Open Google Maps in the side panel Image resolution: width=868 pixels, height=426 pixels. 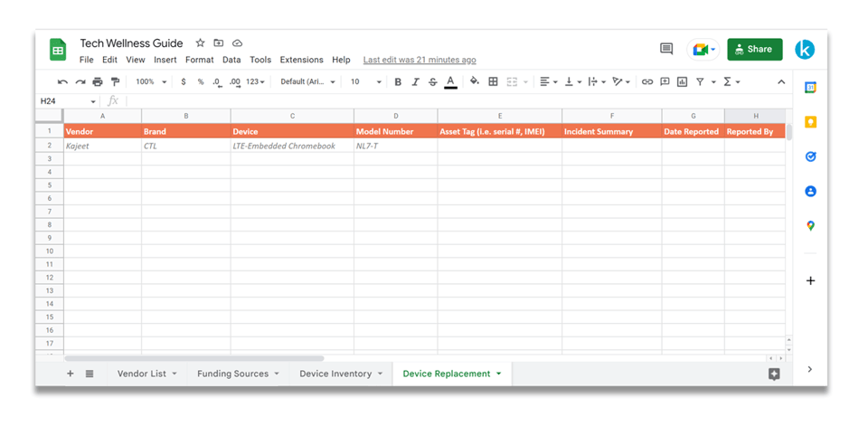click(x=810, y=225)
